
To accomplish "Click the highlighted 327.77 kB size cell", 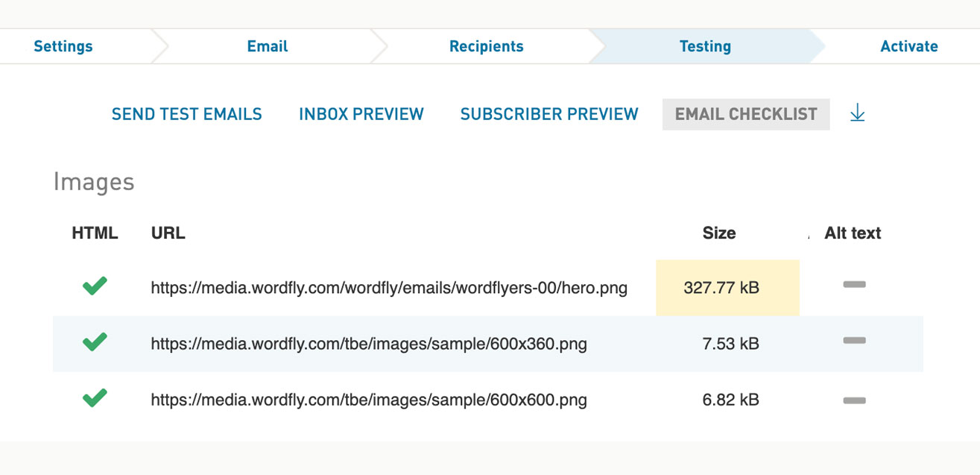I will 727,287.
